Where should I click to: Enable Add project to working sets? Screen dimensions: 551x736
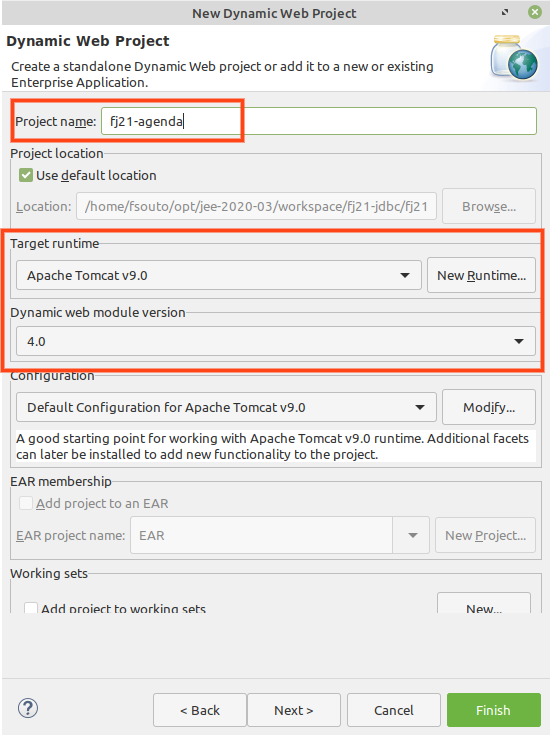coord(31,608)
